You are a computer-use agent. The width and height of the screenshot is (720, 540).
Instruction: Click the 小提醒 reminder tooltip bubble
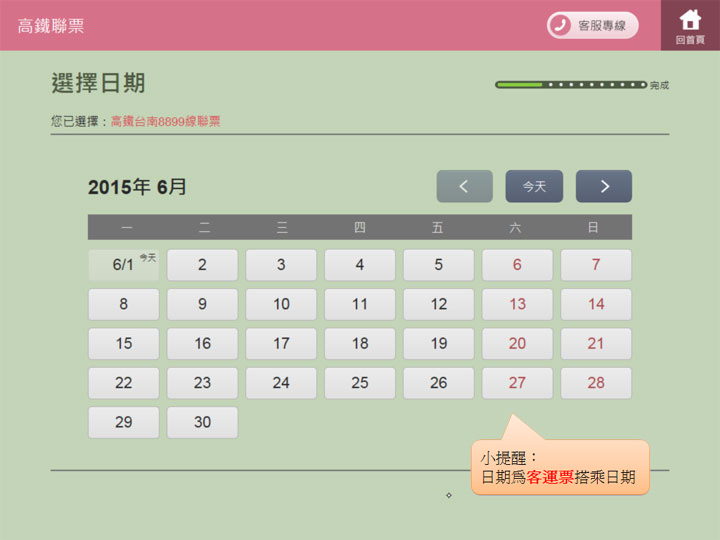pyautogui.click(x=559, y=467)
